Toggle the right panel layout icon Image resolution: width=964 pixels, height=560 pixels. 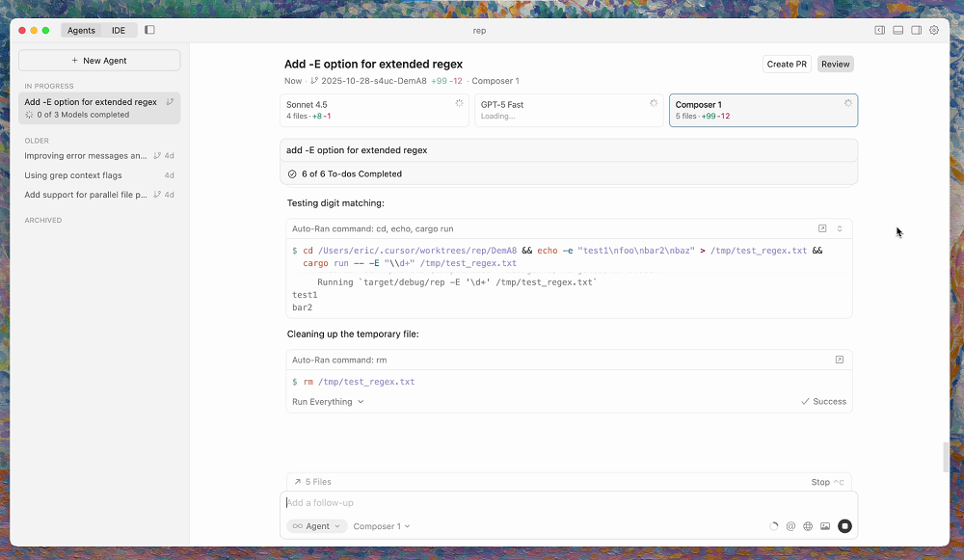[916, 30]
